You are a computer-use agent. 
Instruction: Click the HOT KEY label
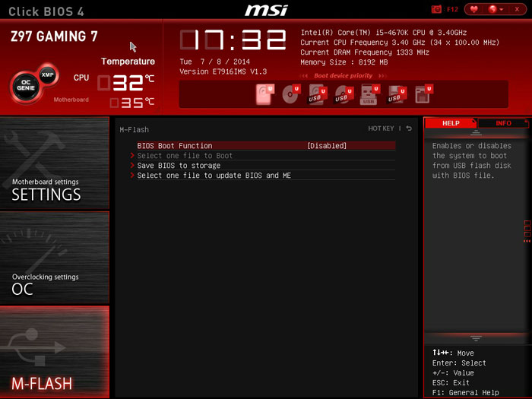pos(381,128)
